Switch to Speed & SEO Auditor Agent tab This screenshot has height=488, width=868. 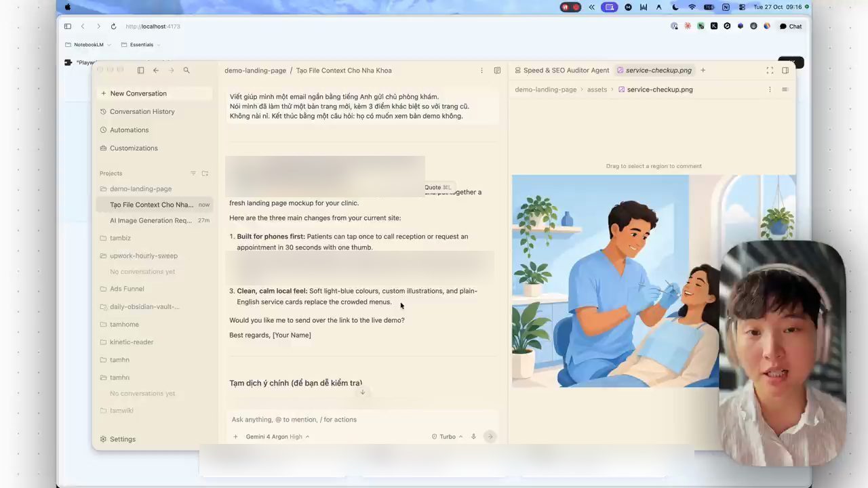(x=561, y=70)
